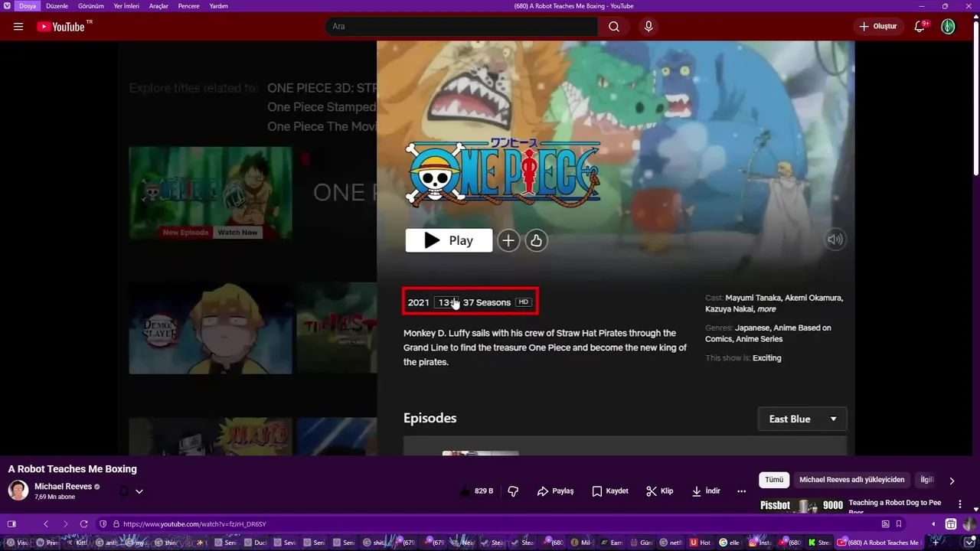Open Michael Reeves channel avatar
The image size is (980, 551).
pyautogui.click(x=18, y=491)
